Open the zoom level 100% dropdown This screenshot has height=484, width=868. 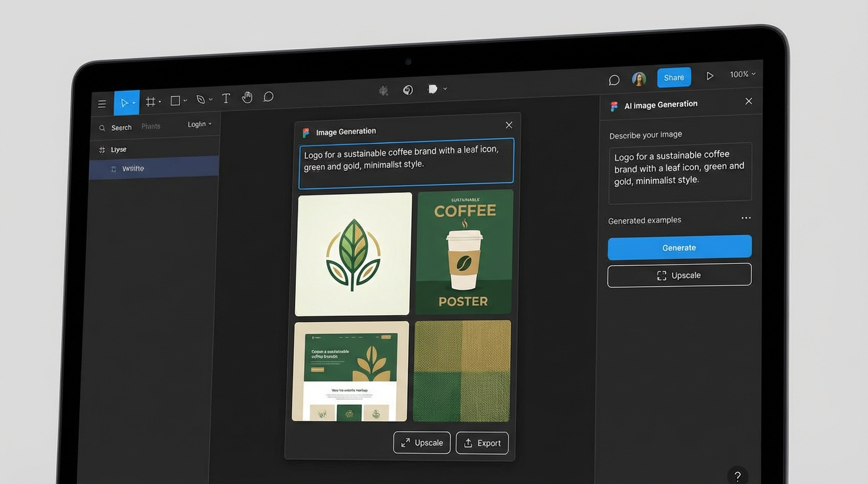click(x=742, y=74)
